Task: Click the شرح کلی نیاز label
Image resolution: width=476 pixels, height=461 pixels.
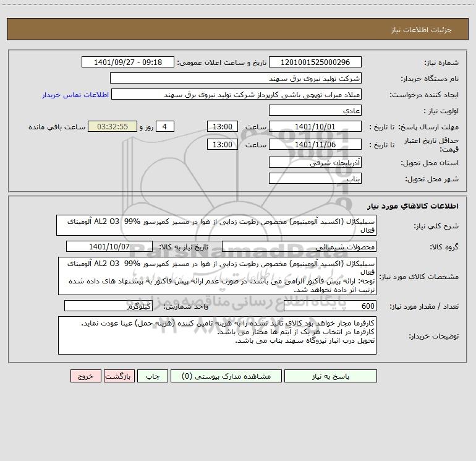Action: [436, 226]
